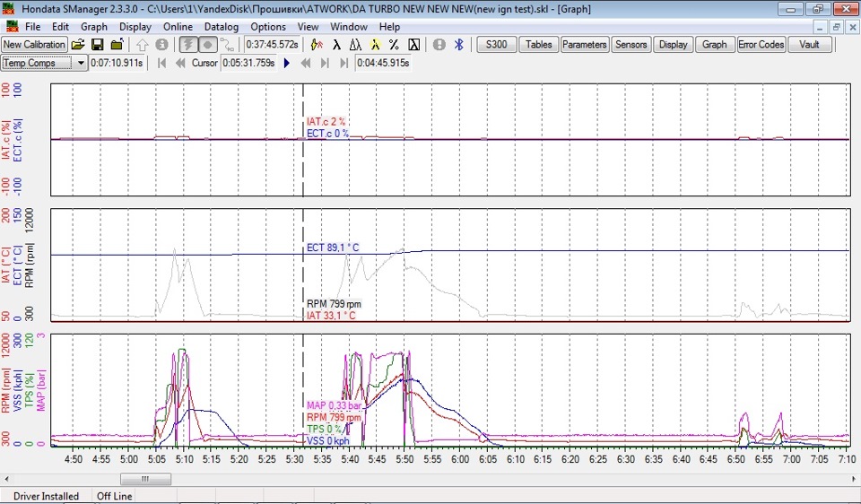Open the File menu

[32, 26]
